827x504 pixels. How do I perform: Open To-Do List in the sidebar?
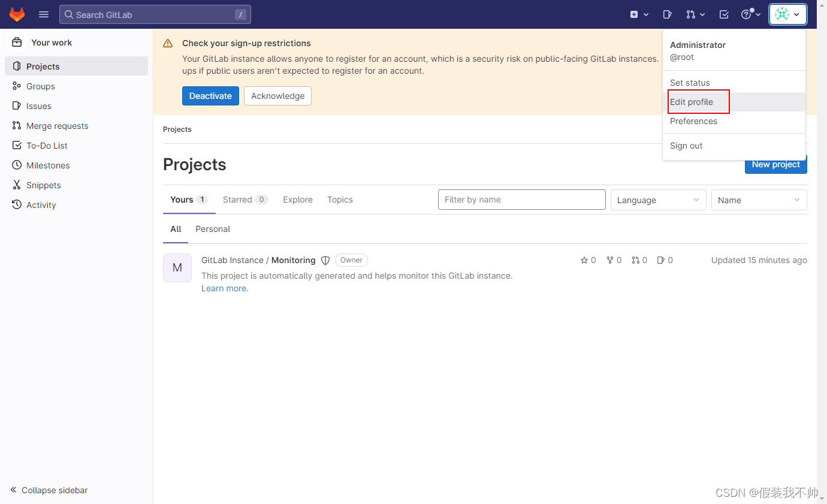[77, 146]
